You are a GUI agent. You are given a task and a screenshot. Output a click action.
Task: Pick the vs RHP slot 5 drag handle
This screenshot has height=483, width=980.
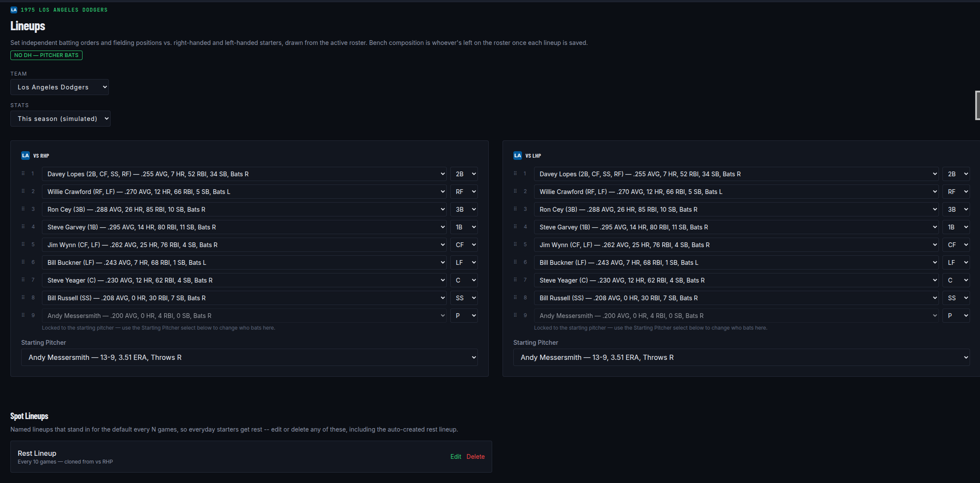coord(23,245)
